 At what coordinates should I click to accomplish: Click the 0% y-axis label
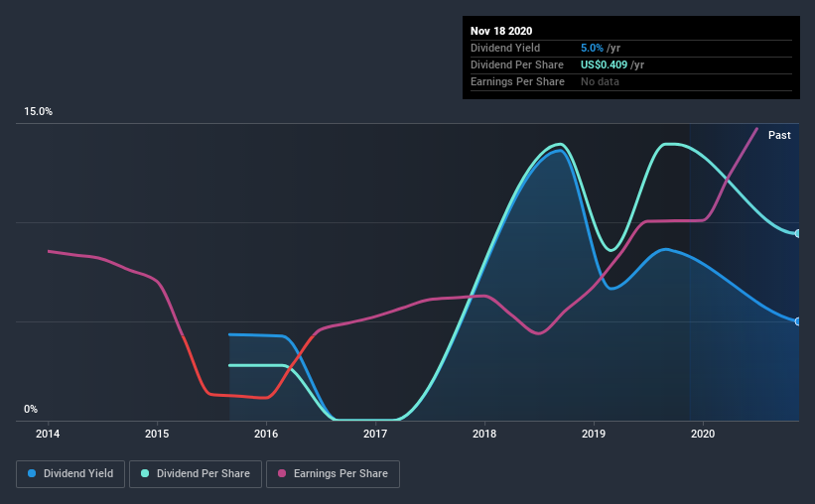tap(31, 410)
